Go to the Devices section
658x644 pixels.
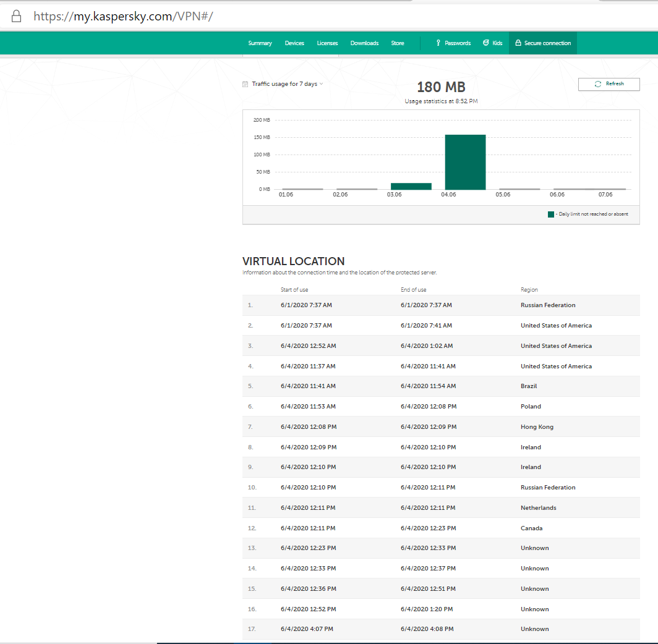click(294, 43)
